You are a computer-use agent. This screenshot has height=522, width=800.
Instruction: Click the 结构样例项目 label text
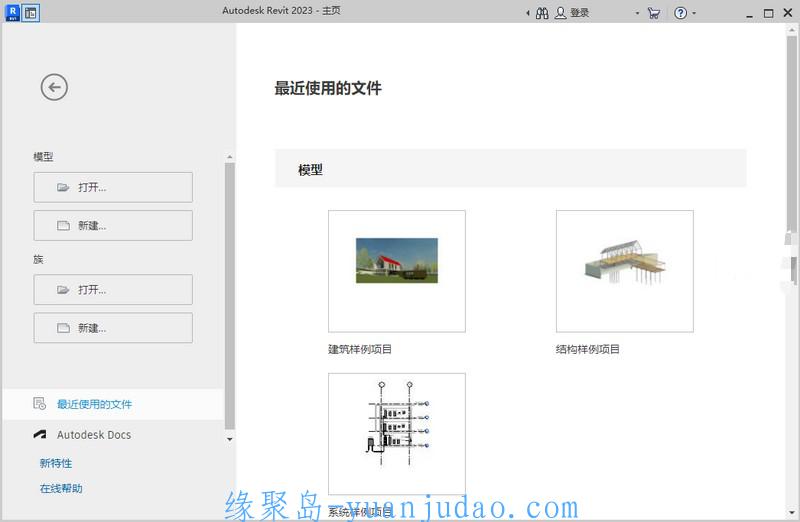click(x=588, y=350)
